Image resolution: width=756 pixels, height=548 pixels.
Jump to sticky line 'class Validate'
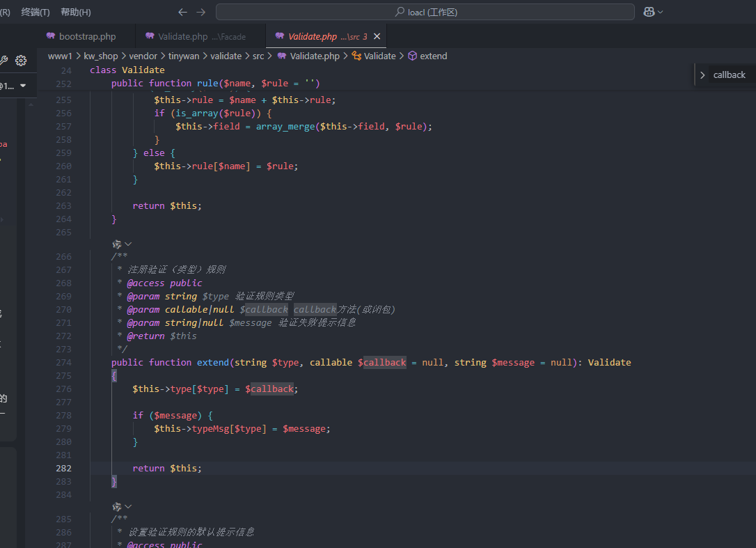coord(127,70)
